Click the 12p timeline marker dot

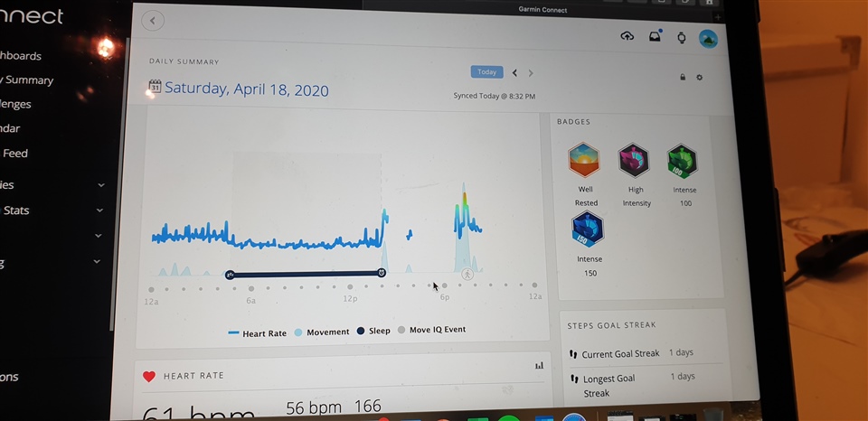[350, 286]
